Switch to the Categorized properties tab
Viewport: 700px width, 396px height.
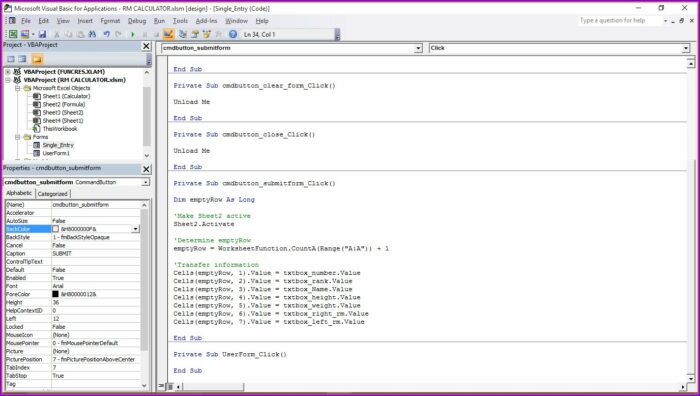click(x=52, y=194)
